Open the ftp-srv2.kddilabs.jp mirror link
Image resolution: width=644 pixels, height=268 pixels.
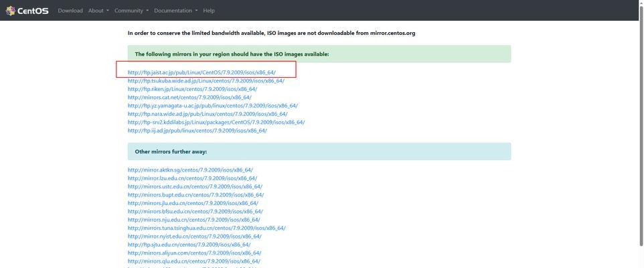[x=216, y=122]
